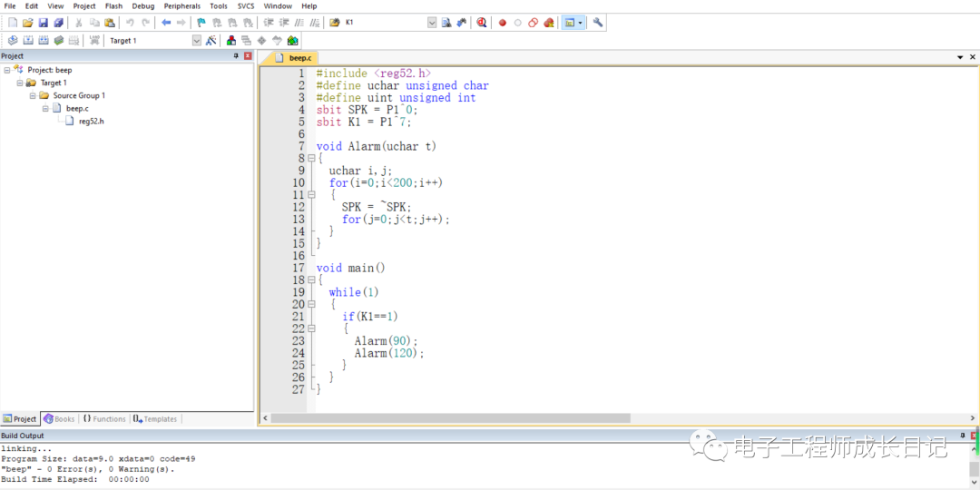Collapse the Source Group 1 tree node
Image resolution: width=980 pixels, height=490 pixels.
click(33, 95)
